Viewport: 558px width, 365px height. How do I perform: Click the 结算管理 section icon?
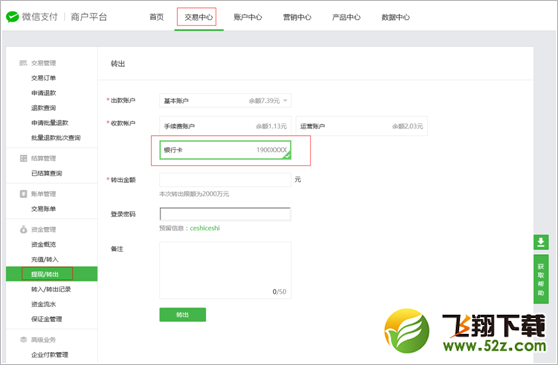point(23,158)
